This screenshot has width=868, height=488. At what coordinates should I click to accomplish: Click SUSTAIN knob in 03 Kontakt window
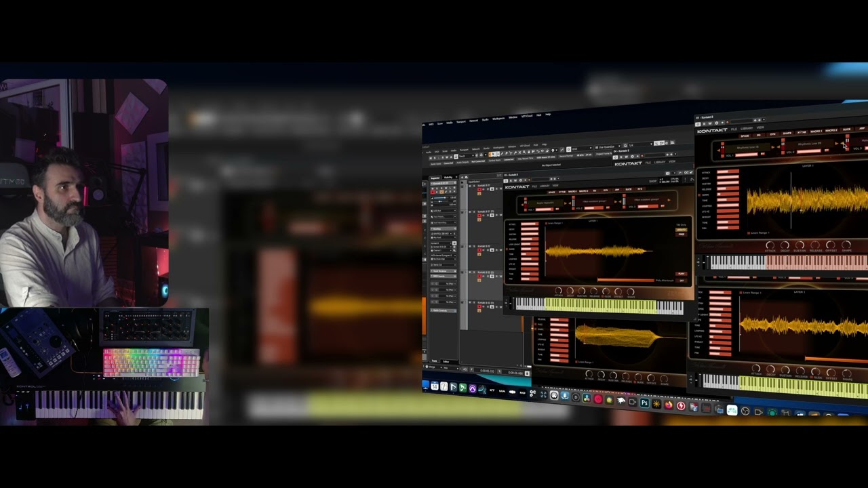582,291
